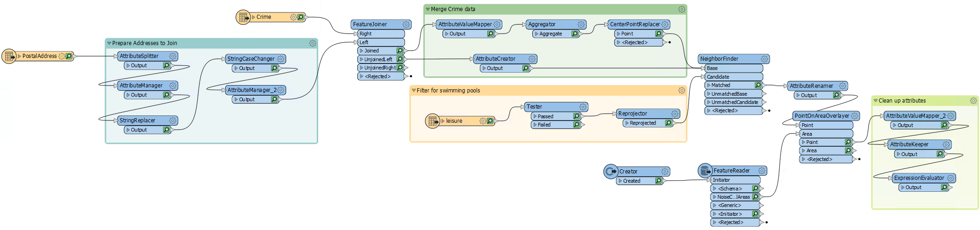
Task: Open CenterPointReplacer parameters gear
Action: point(665,24)
